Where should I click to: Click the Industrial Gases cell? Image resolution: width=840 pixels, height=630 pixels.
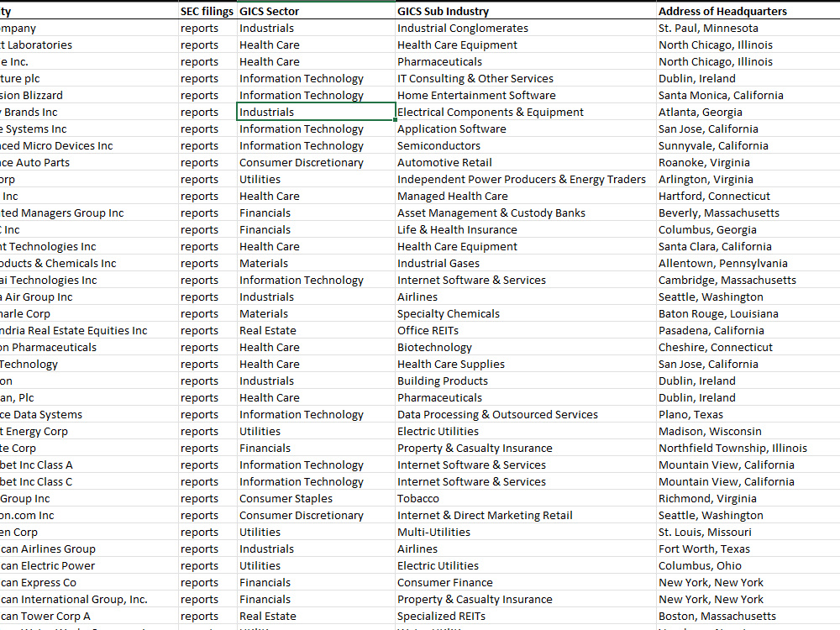coord(525,263)
